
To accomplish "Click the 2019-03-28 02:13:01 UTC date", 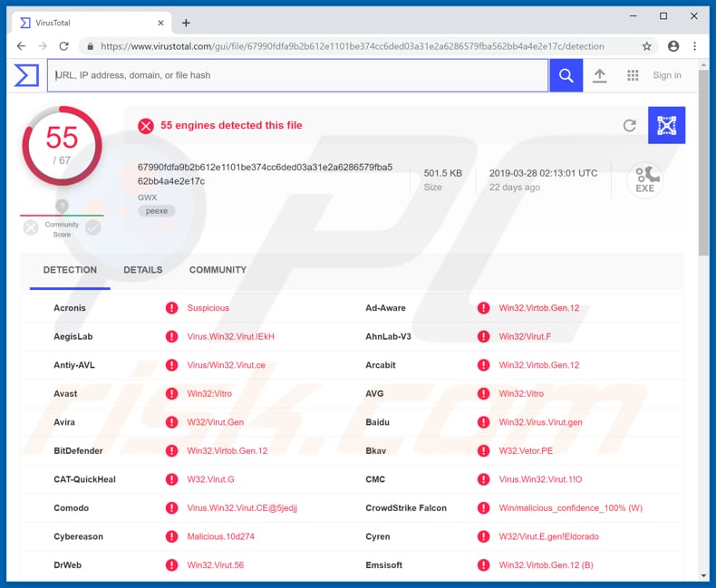I will click(x=544, y=173).
